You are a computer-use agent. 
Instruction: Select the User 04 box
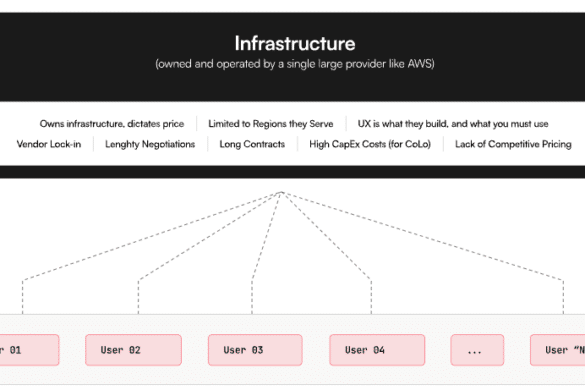(x=377, y=350)
